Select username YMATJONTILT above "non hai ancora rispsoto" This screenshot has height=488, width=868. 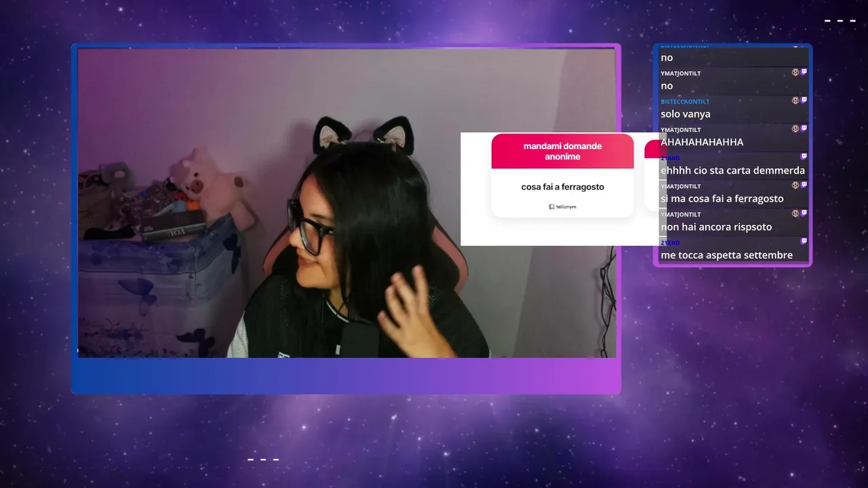pyautogui.click(x=681, y=214)
